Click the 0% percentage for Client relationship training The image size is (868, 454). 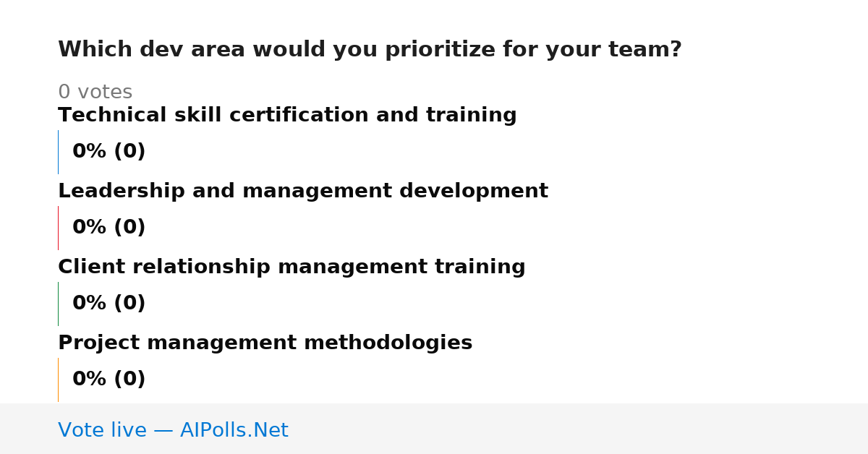click(x=90, y=304)
